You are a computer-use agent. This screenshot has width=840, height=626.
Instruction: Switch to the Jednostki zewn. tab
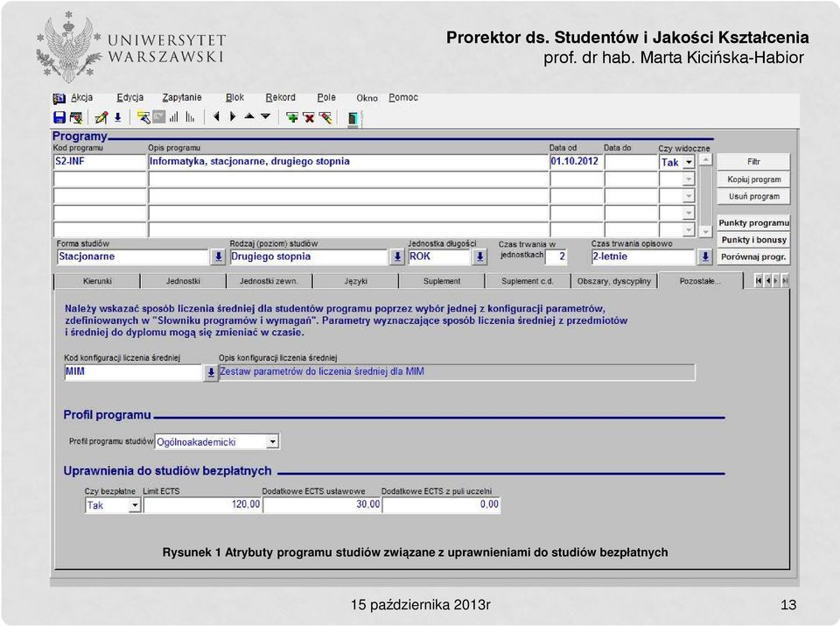tap(269, 281)
